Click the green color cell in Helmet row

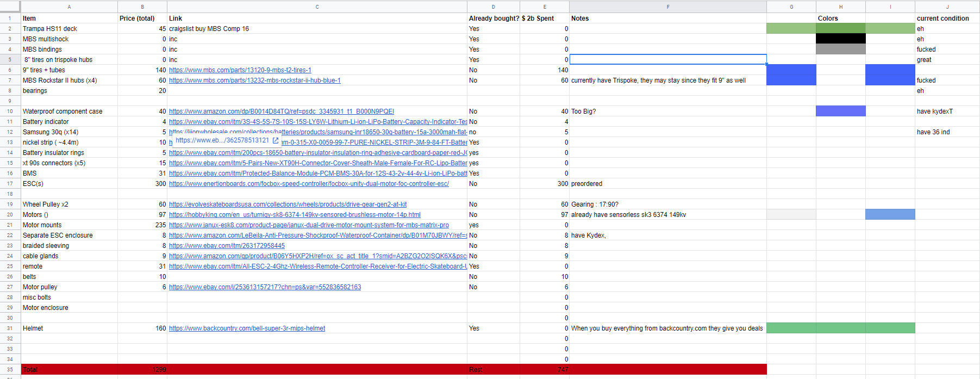[x=840, y=328]
